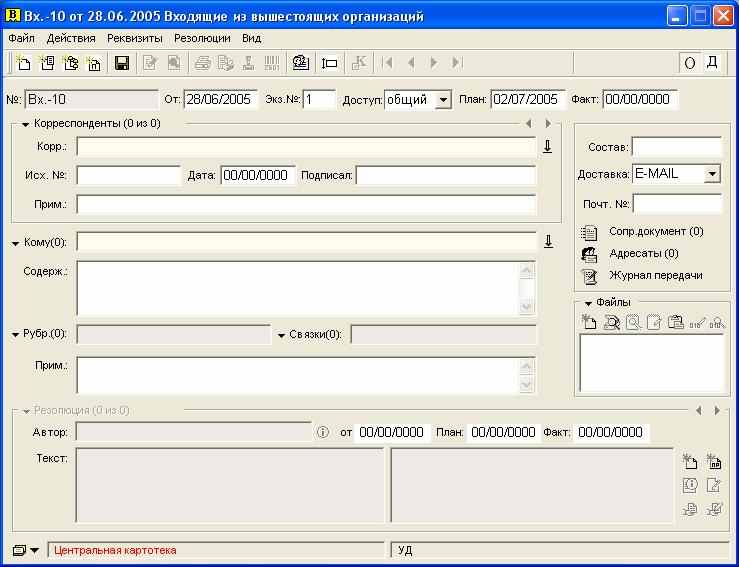Click the down-arrow icon next to Корр. field
Screen dimensions: 739x567
(x=547, y=147)
